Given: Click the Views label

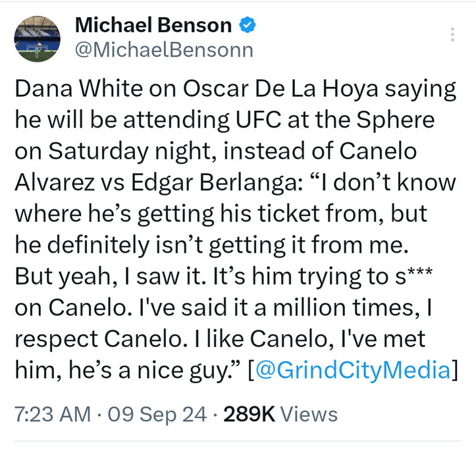Looking at the screenshot, I should coord(307,415).
